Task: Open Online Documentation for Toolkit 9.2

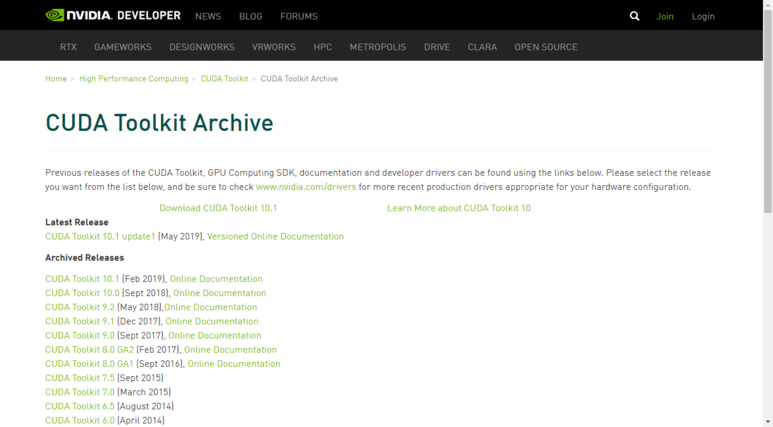Action: [x=211, y=307]
